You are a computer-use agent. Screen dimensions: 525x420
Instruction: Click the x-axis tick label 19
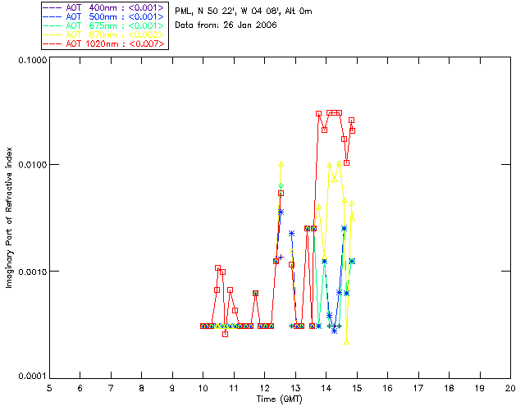click(480, 388)
